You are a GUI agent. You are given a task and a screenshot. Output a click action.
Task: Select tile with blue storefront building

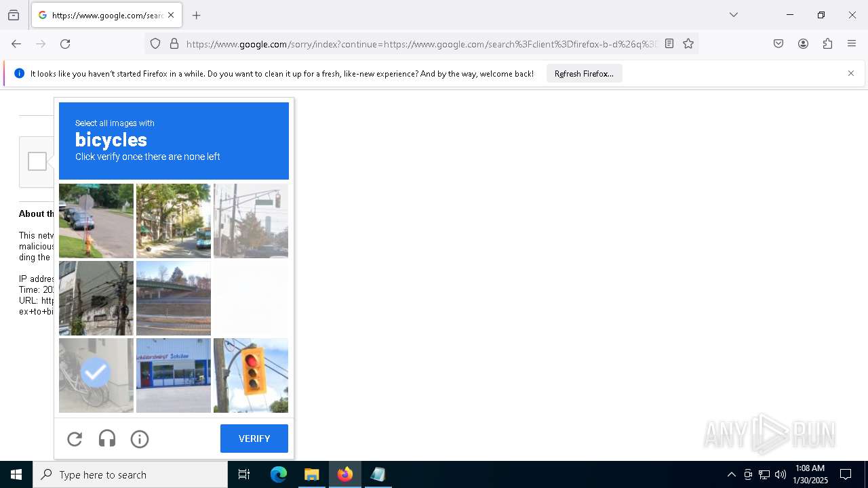[174, 375]
